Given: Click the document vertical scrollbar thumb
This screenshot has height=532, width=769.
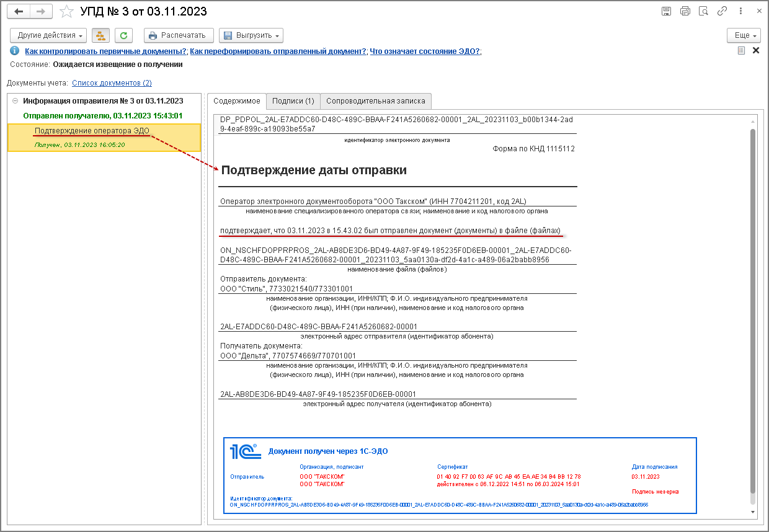Looking at the screenshot, I should coord(753,310).
